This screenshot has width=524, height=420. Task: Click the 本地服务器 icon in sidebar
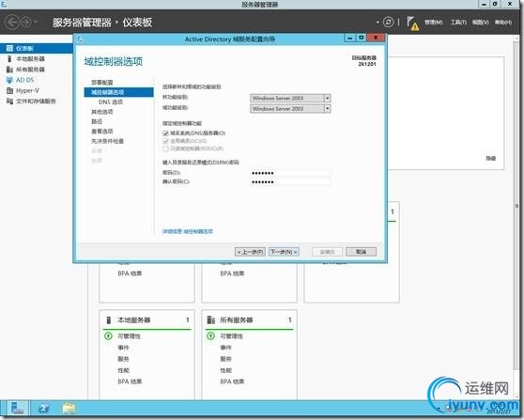tap(9, 59)
